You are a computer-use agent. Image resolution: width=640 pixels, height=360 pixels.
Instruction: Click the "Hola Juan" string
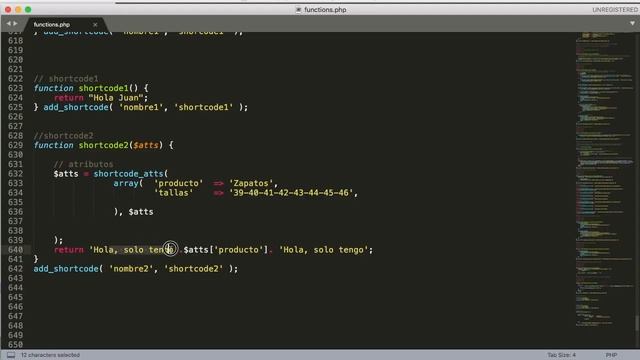[x=116, y=98]
